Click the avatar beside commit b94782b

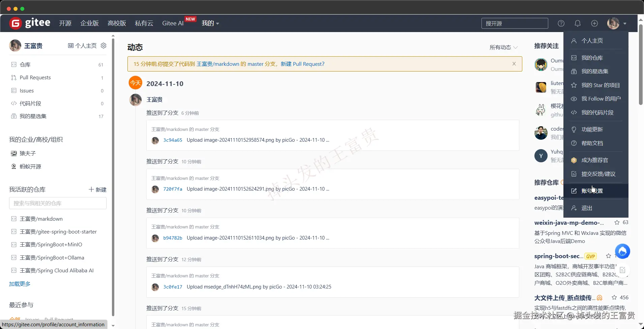click(155, 238)
